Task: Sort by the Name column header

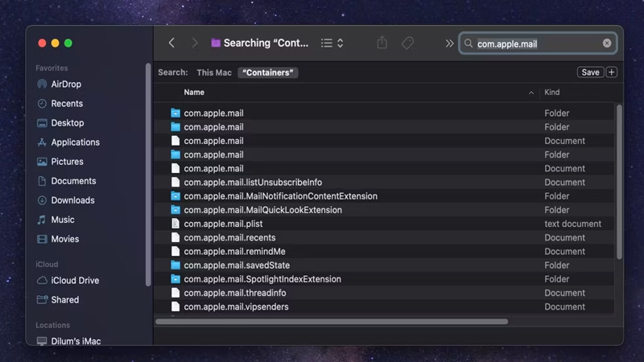Action: pos(193,93)
